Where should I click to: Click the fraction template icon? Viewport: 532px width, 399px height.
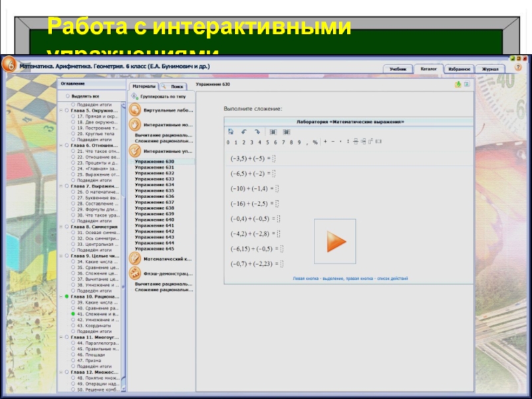point(355,142)
